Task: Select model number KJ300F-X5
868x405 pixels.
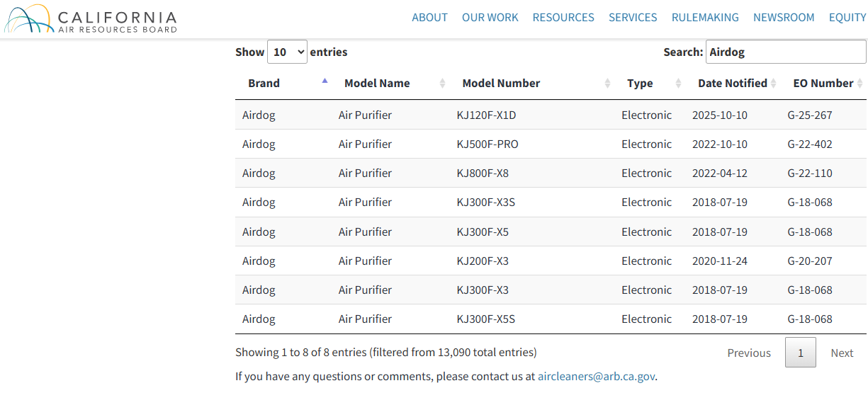Action: tap(483, 232)
